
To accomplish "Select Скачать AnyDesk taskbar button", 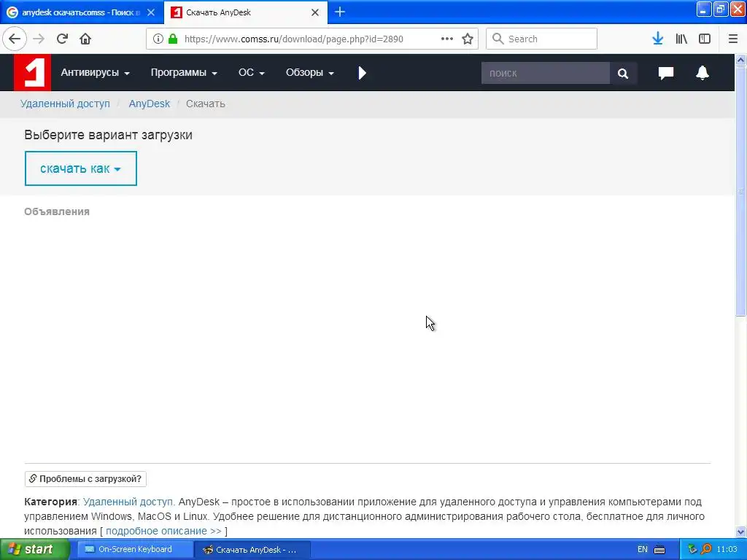I will 252,550.
